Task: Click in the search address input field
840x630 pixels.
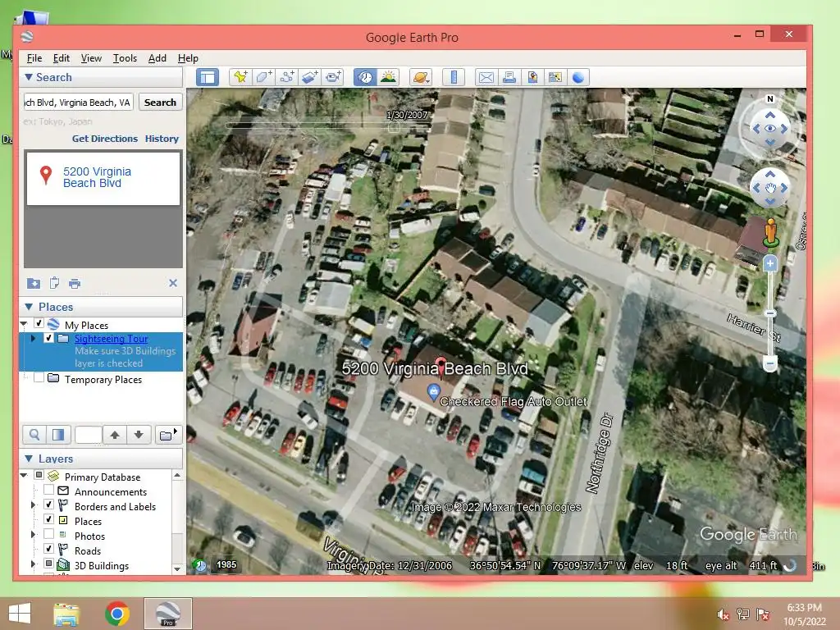Action: pos(79,103)
